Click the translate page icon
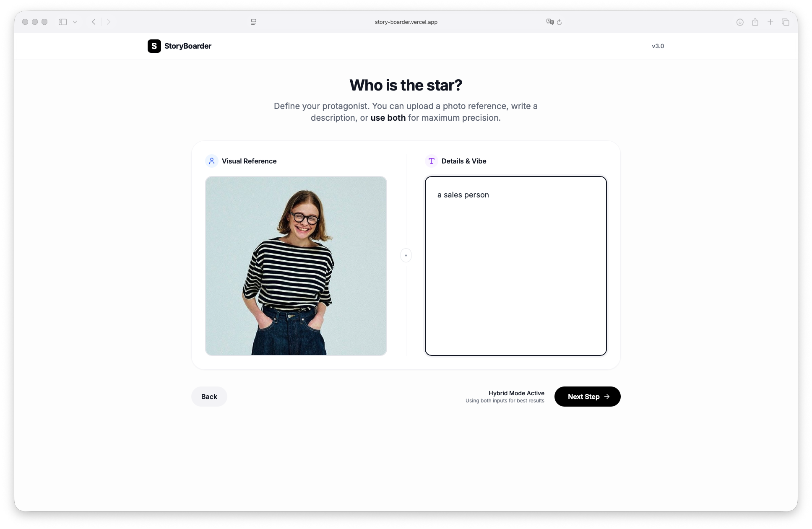Image resolution: width=812 pixels, height=529 pixels. pyautogui.click(x=550, y=22)
